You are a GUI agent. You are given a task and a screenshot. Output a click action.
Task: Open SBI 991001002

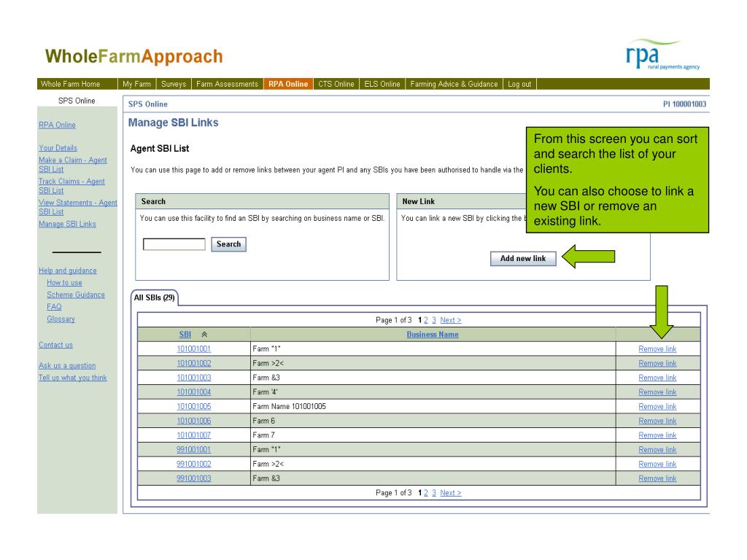pos(194,464)
